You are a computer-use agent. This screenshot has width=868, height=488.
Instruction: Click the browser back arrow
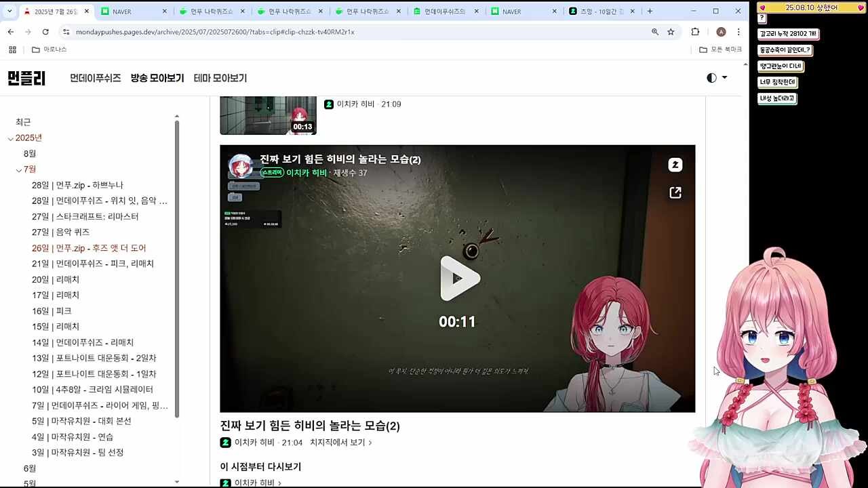point(10,32)
